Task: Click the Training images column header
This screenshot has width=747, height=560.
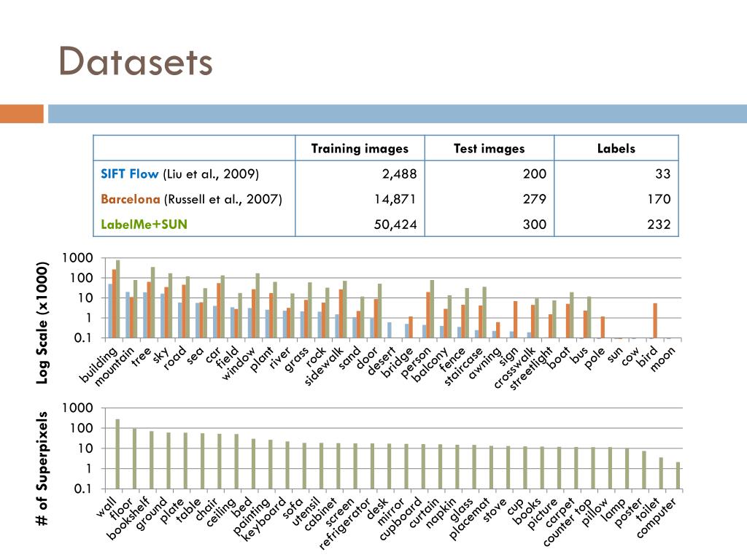Action: [x=360, y=149]
